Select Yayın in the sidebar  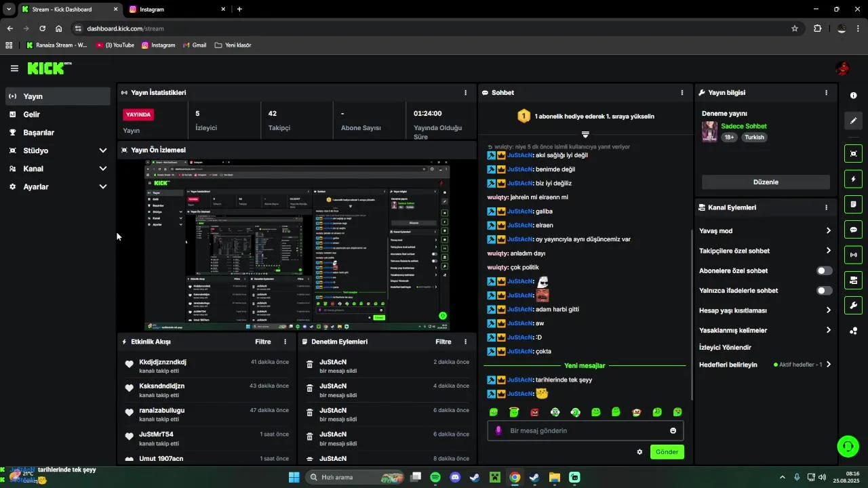(x=58, y=96)
